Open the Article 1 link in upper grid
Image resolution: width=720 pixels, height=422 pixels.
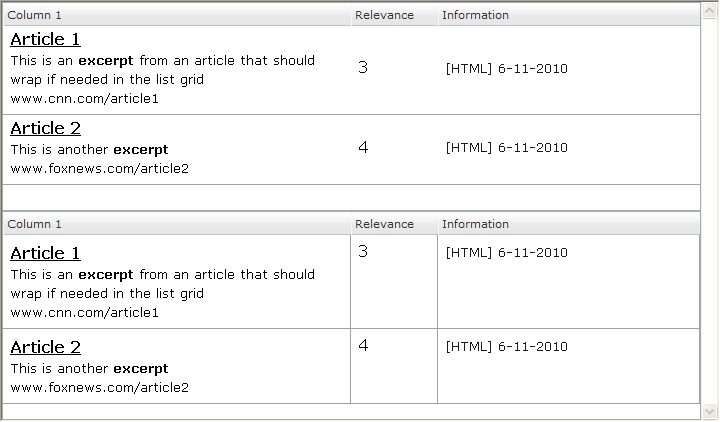(x=45, y=40)
